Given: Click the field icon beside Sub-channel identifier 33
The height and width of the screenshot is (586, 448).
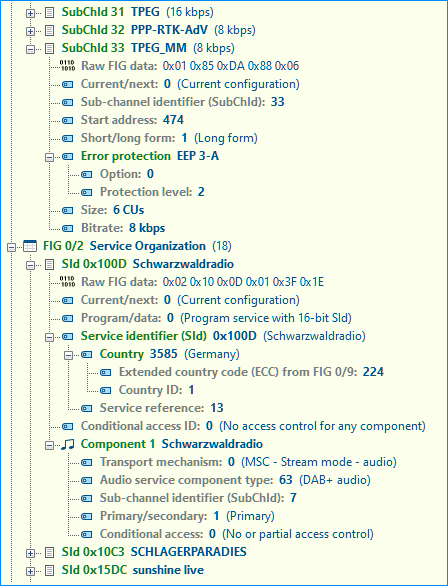Looking at the screenshot, I should (x=68, y=102).
